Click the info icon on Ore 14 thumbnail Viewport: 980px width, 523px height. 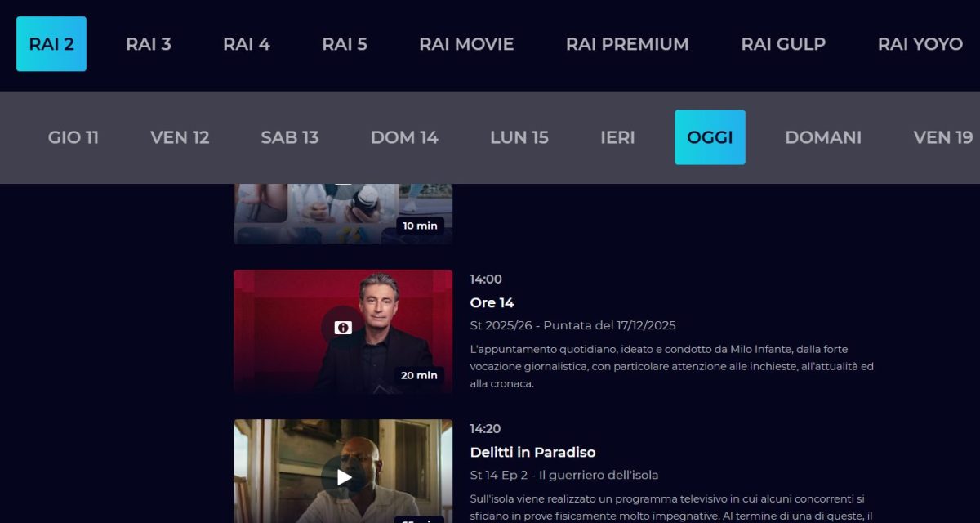click(x=344, y=328)
